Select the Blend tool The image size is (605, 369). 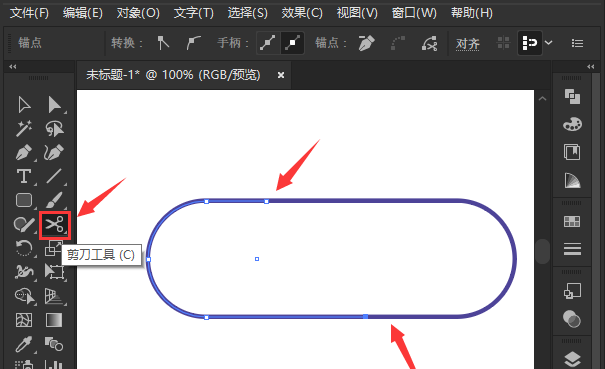[54, 344]
